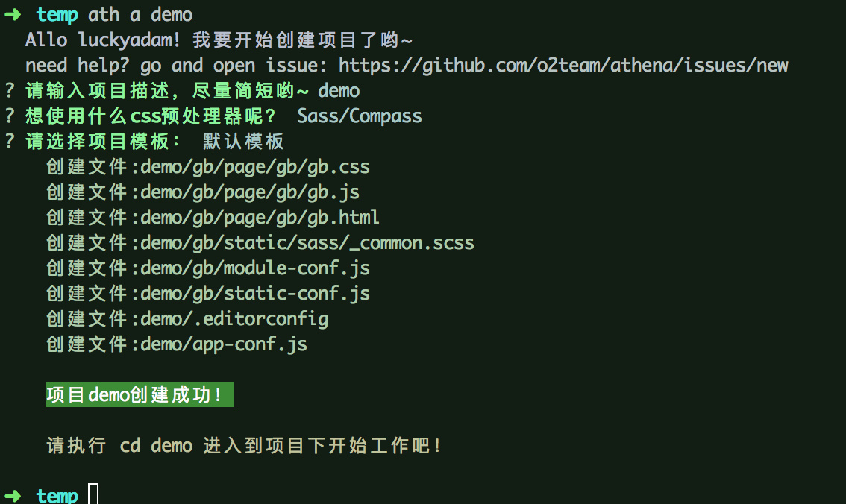Select the '默认模板' template answer
The width and height of the screenshot is (846, 504).
[x=243, y=142]
